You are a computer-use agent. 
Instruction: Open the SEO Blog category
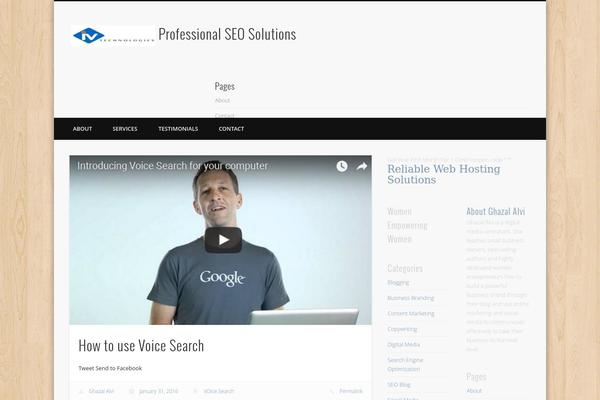pos(399,385)
